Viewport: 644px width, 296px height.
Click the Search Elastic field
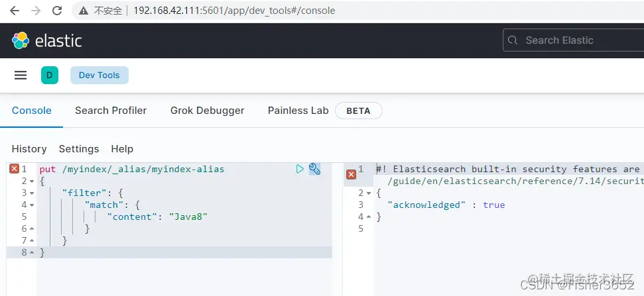(x=573, y=40)
